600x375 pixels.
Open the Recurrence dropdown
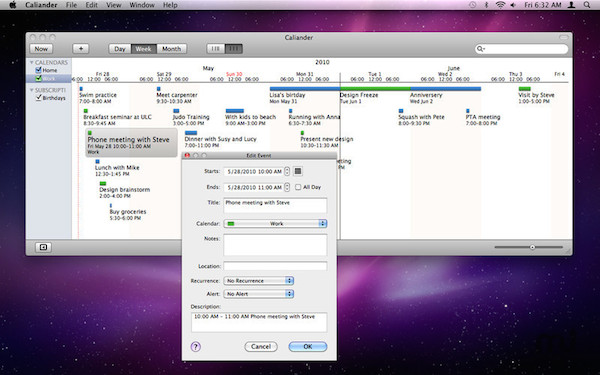click(x=259, y=280)
